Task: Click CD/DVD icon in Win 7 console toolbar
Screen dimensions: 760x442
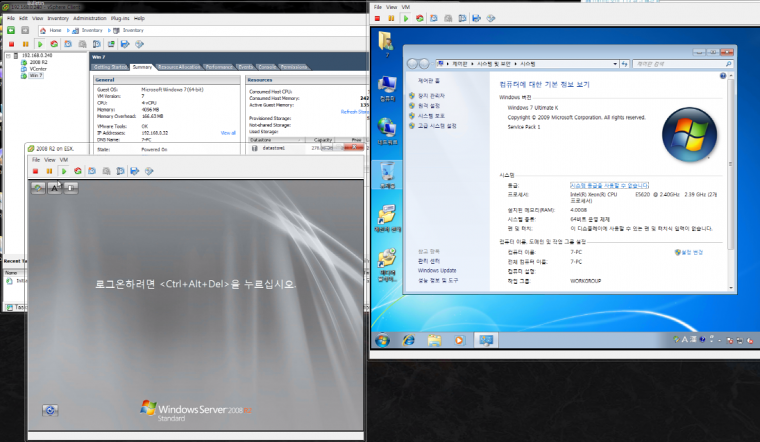Action: (x=491, y=18)
